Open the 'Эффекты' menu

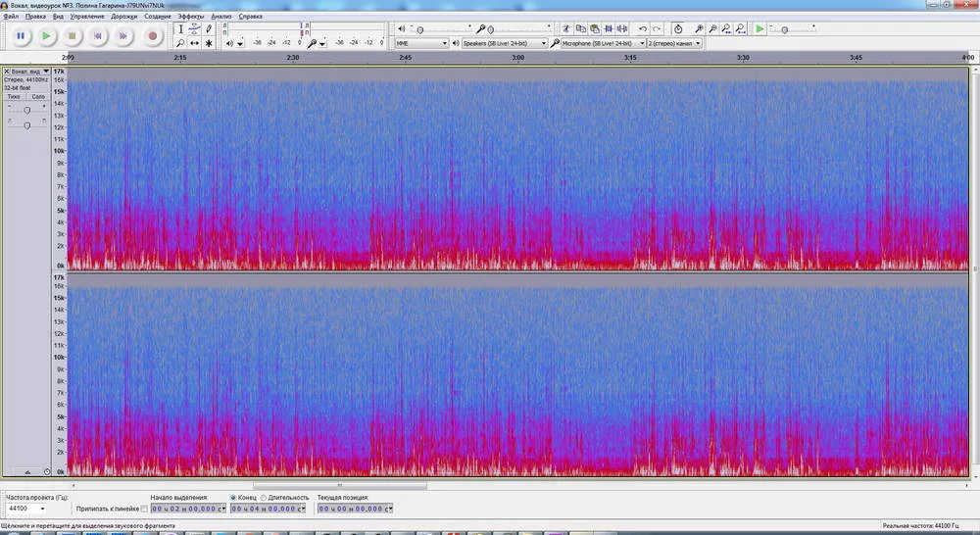(190, 17)
